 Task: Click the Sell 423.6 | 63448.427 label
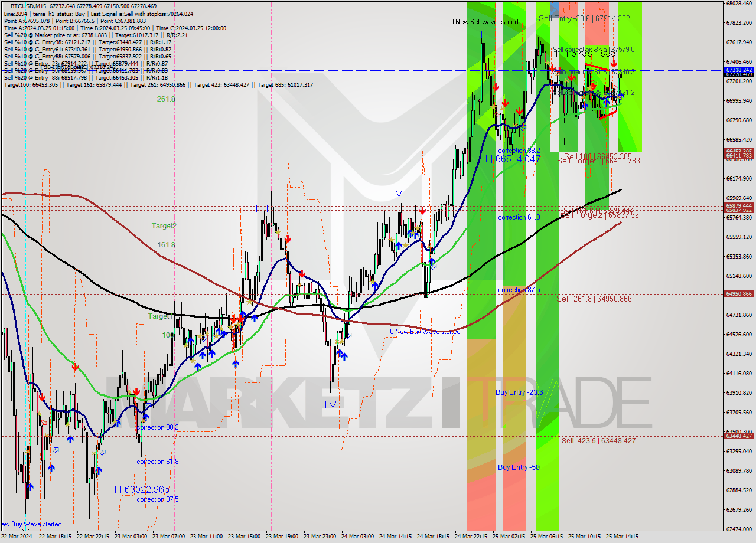[x=599, y=441]
